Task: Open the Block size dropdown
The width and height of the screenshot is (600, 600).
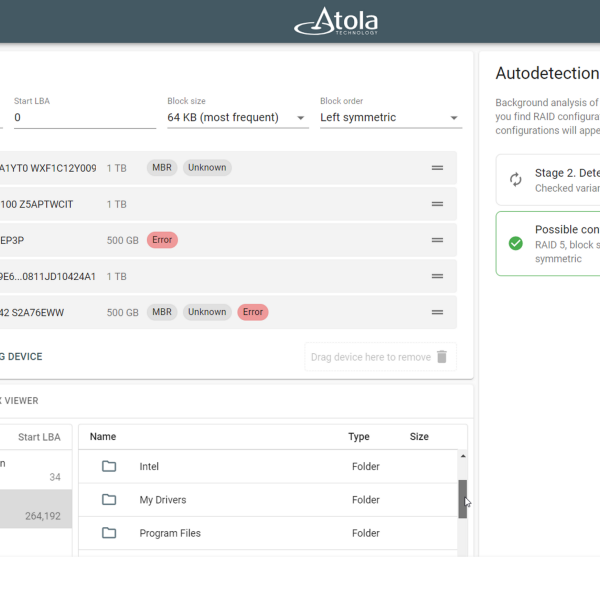Action: (x=238, y=117)
